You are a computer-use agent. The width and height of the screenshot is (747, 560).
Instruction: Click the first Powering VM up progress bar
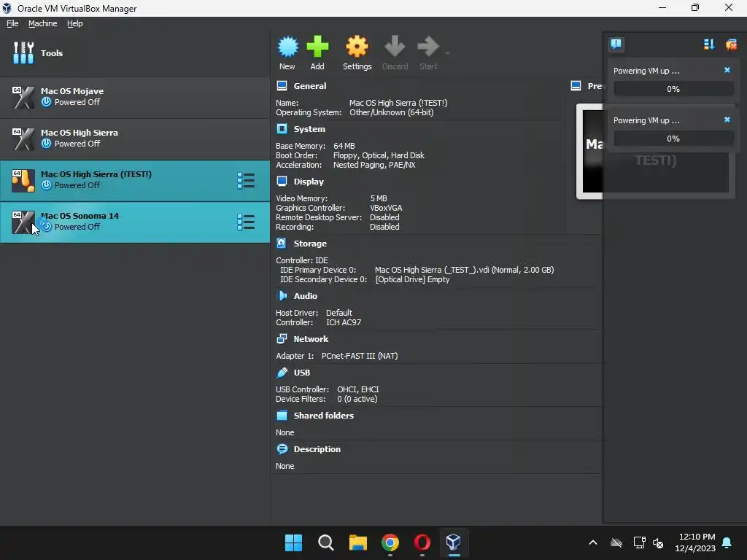click(x=673, y=89)
